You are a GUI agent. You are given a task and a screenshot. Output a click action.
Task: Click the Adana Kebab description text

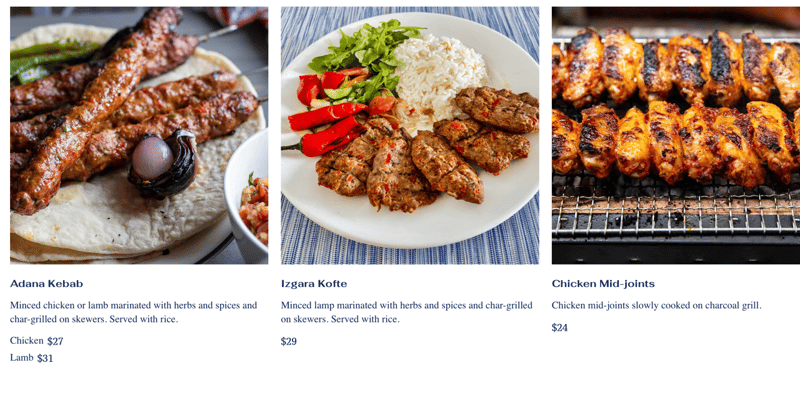tap(133, 312)
